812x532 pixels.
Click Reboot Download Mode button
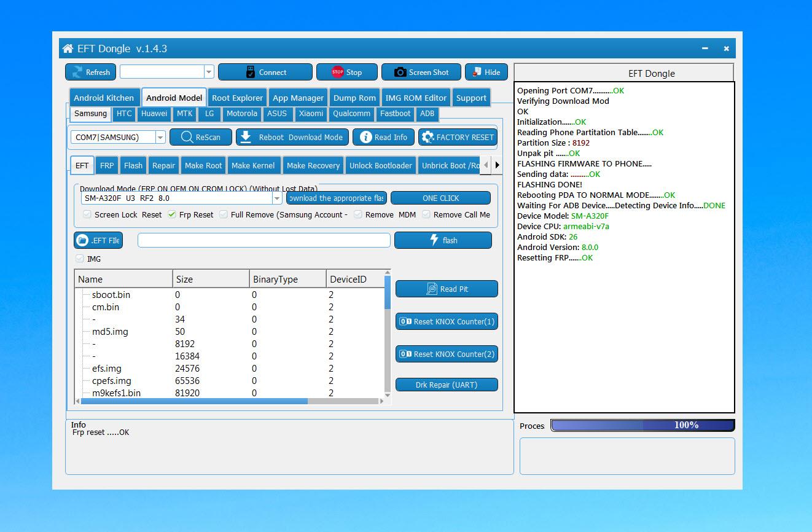click(292, 137)
